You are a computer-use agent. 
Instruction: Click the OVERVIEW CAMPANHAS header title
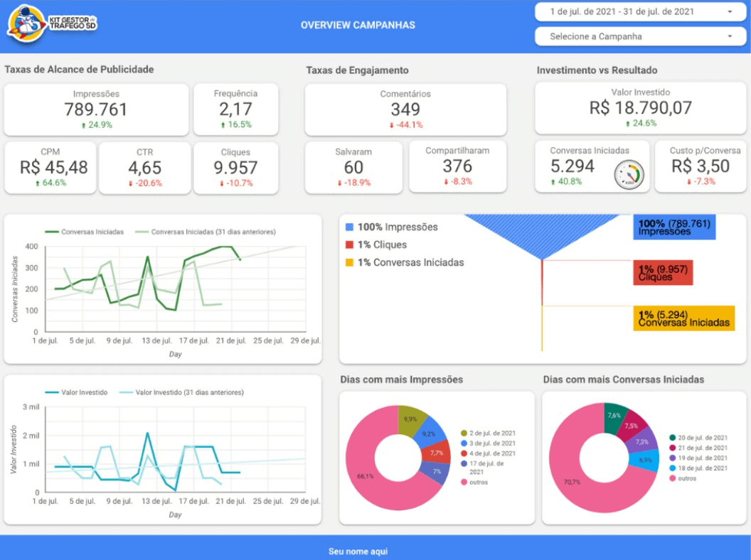pos(358,25)
